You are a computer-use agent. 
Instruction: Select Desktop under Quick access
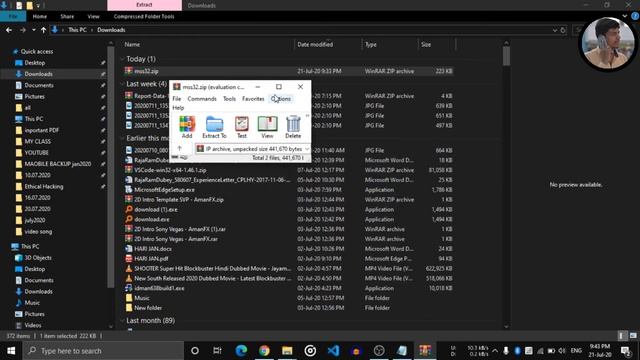tap(35, 63)
